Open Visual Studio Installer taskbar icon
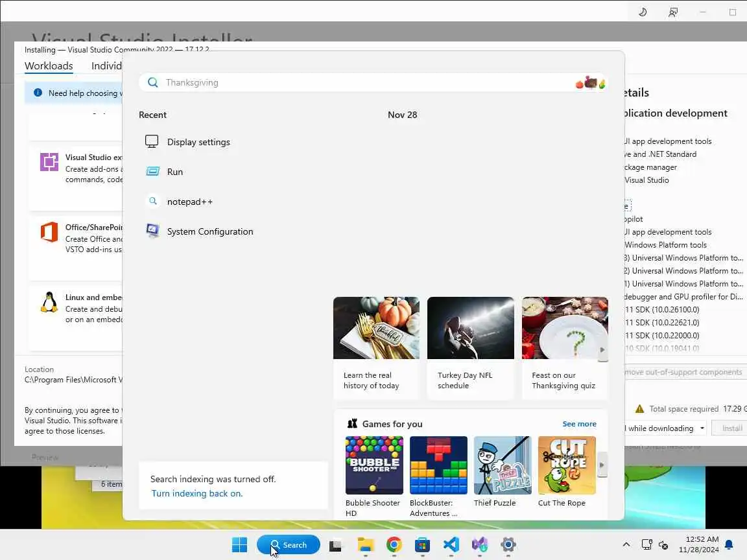The image size is (747, 560). point(480,544)
